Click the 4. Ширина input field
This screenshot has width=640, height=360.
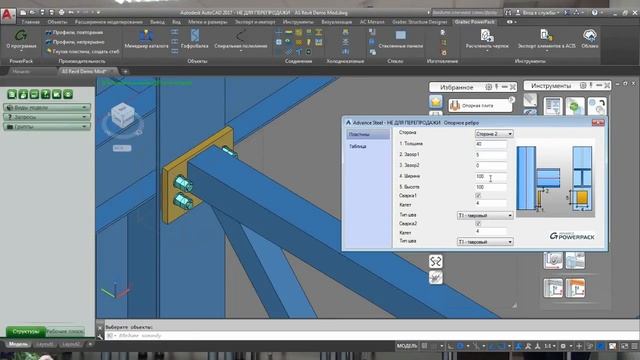point(491,176)
